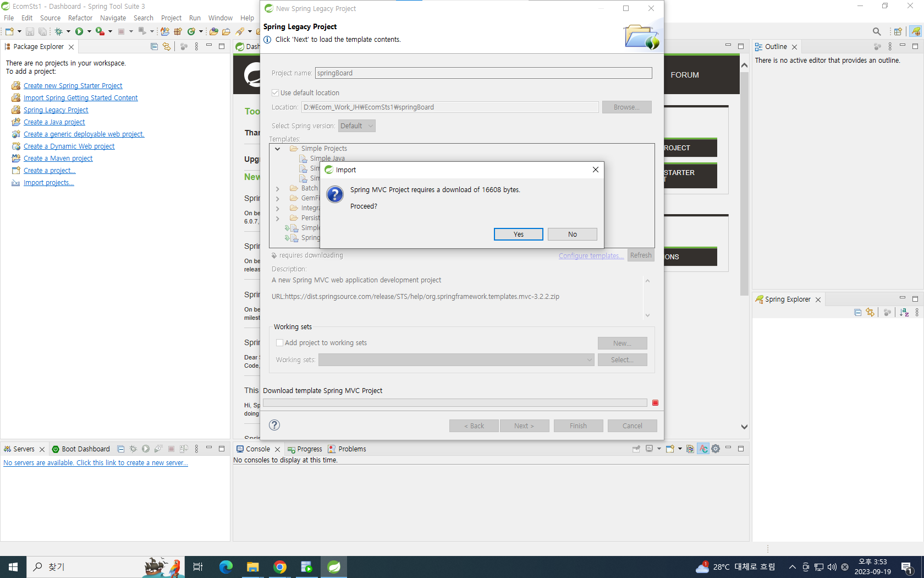Click Yes in the Import dialog
Screen dimensions: 924x578
(x=519, y=235)
